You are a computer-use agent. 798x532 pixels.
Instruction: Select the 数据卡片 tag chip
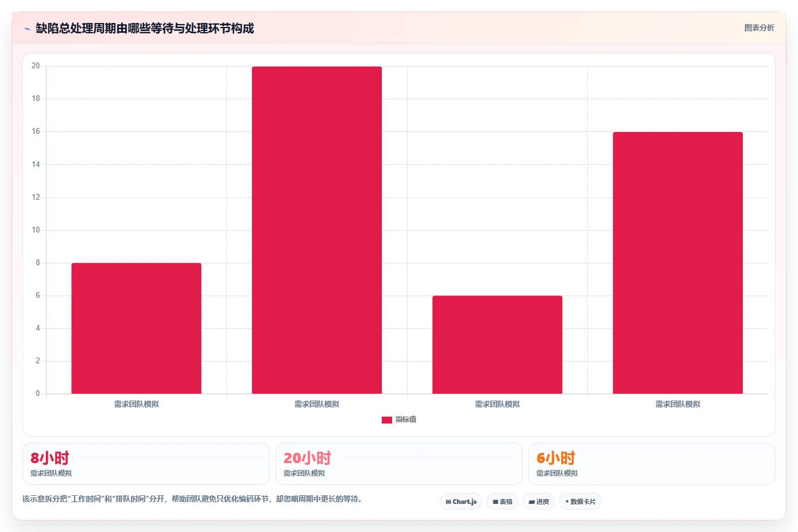pos(580,502)
